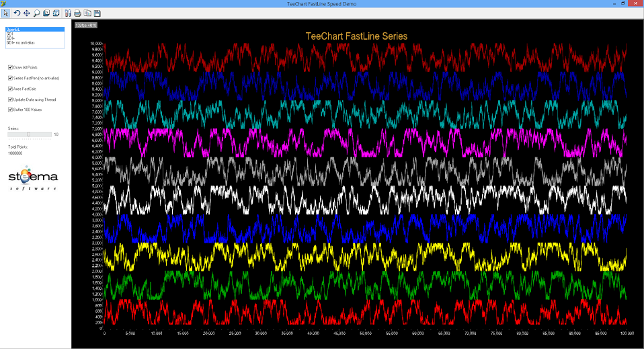
Task: Click the TeeChart FastLine Series chart title
Action: (x=356, y=36)
